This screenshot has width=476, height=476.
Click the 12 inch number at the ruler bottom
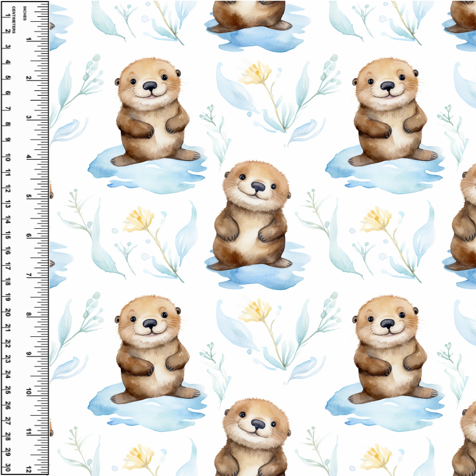pyautogui.click(x=29, y=469)
